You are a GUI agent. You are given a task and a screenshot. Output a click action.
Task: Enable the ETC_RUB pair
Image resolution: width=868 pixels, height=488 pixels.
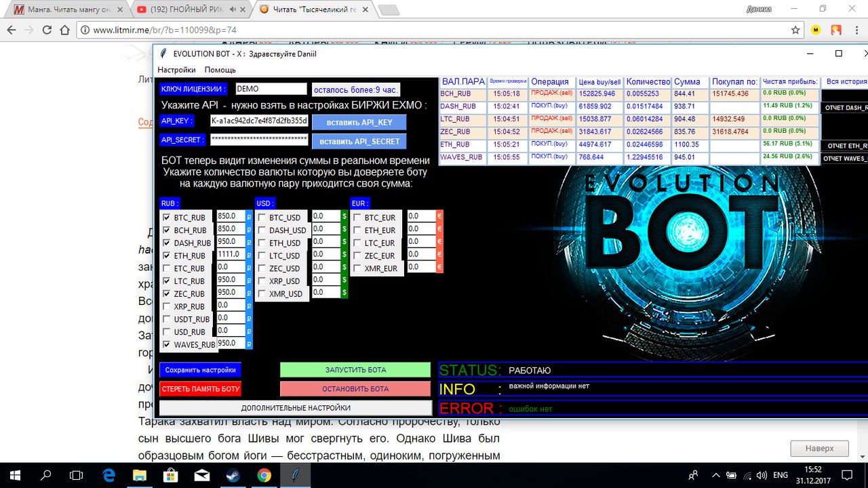pyautogui.click(x=167, y=268)
